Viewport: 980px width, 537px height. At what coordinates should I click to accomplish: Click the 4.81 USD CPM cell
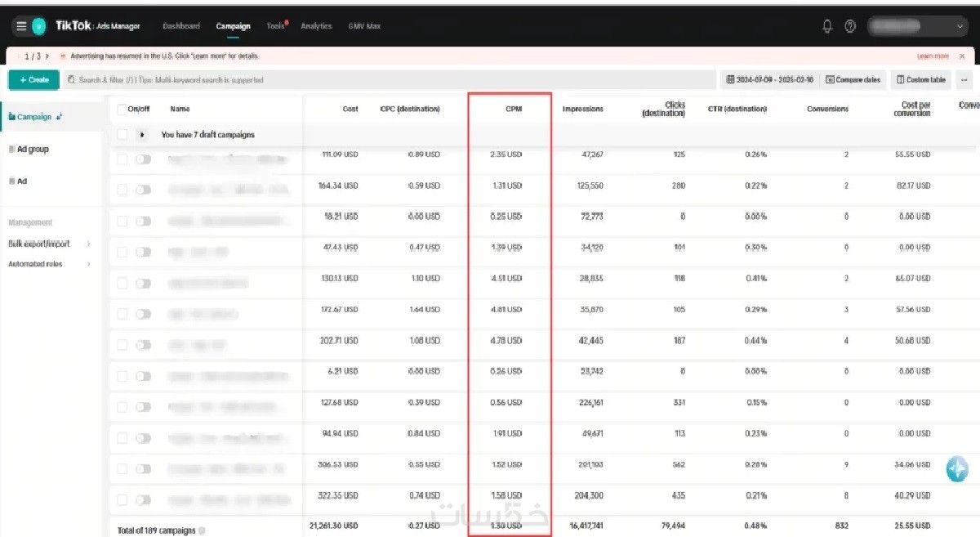pyautogui.click(x=506, y=310)
